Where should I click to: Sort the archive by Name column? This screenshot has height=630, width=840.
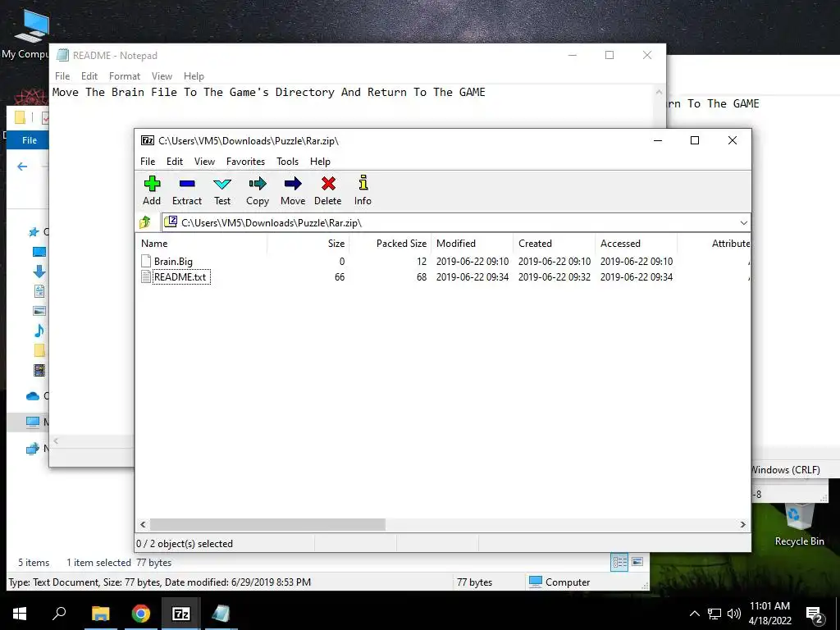tap(202, 243)
